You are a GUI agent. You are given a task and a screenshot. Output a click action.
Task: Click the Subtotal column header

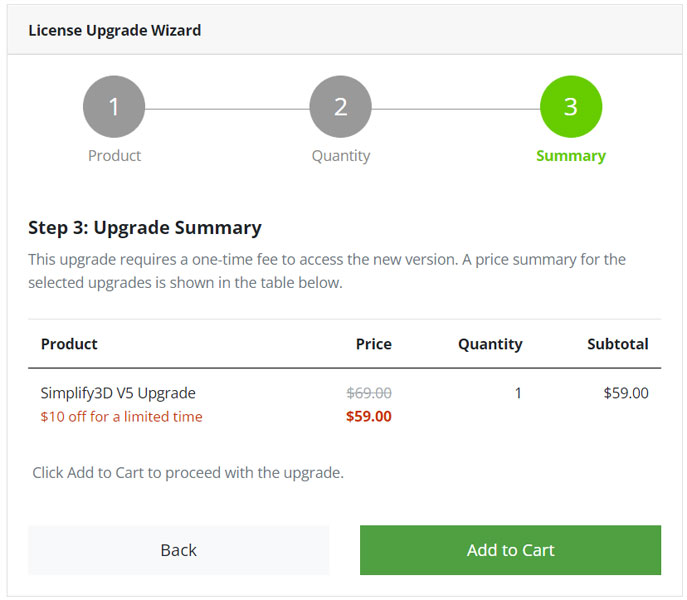[x=617, y=344]
